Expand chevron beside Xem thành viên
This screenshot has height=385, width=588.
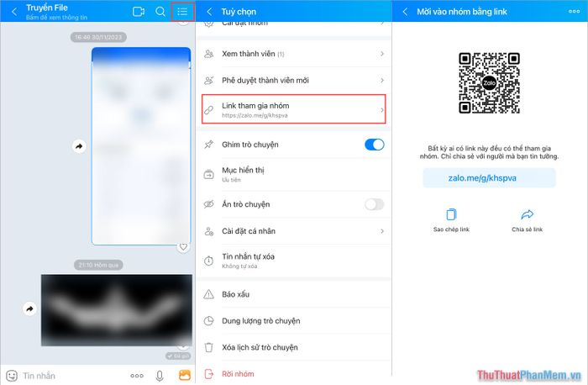tap(381, 54)
